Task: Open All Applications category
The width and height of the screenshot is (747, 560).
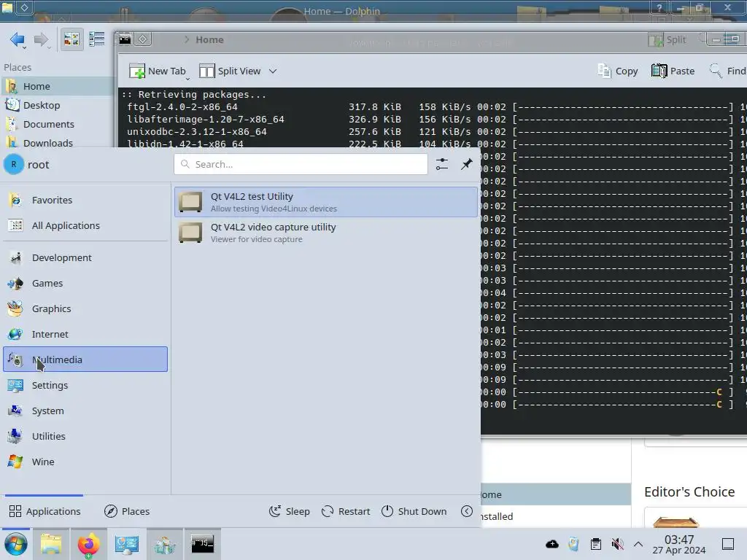Action: (x=85, y=226)
